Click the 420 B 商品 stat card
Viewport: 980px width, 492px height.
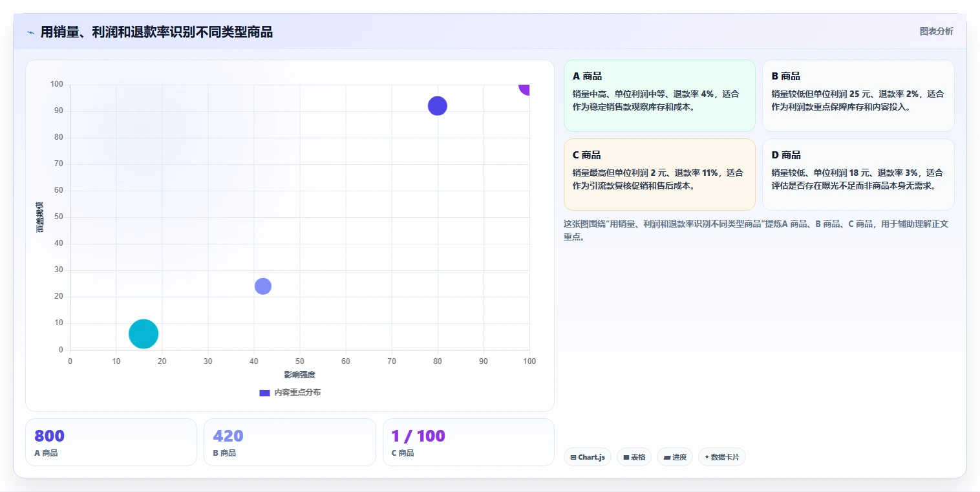coord(290,442)
